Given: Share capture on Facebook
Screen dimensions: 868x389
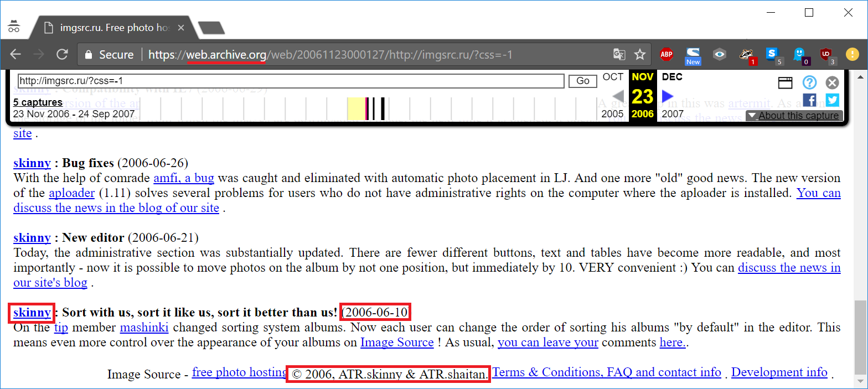Looking at the screenshot, I should 809,100.
